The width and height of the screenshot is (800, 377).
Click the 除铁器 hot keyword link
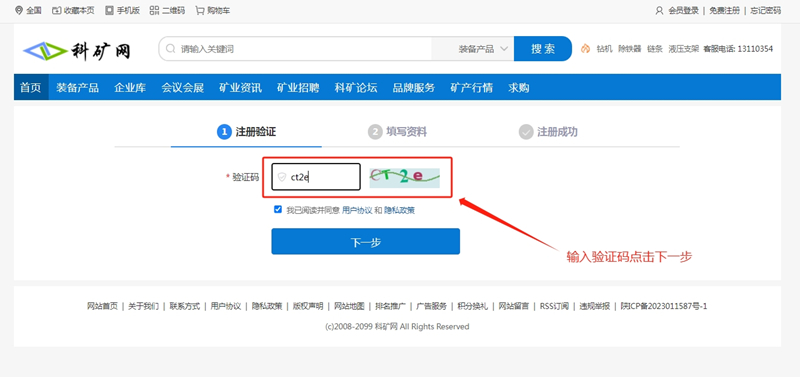(629, 49)
